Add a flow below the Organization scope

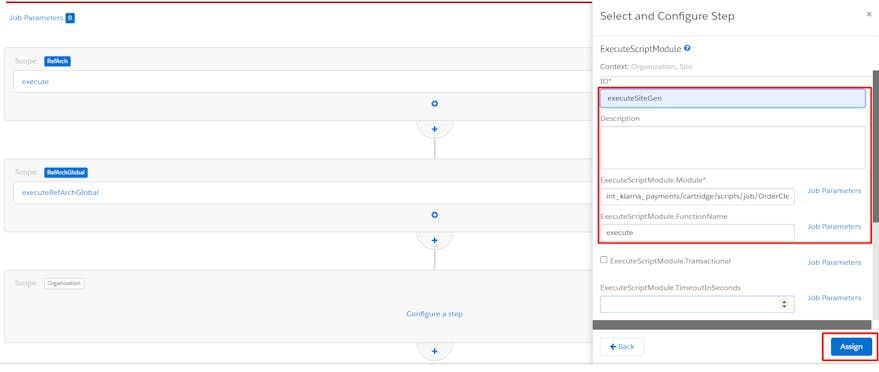coord(434,351)
